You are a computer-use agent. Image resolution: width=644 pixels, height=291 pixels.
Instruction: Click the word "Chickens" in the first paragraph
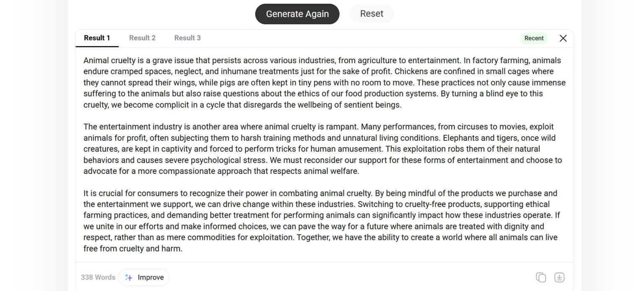point(410,71)
